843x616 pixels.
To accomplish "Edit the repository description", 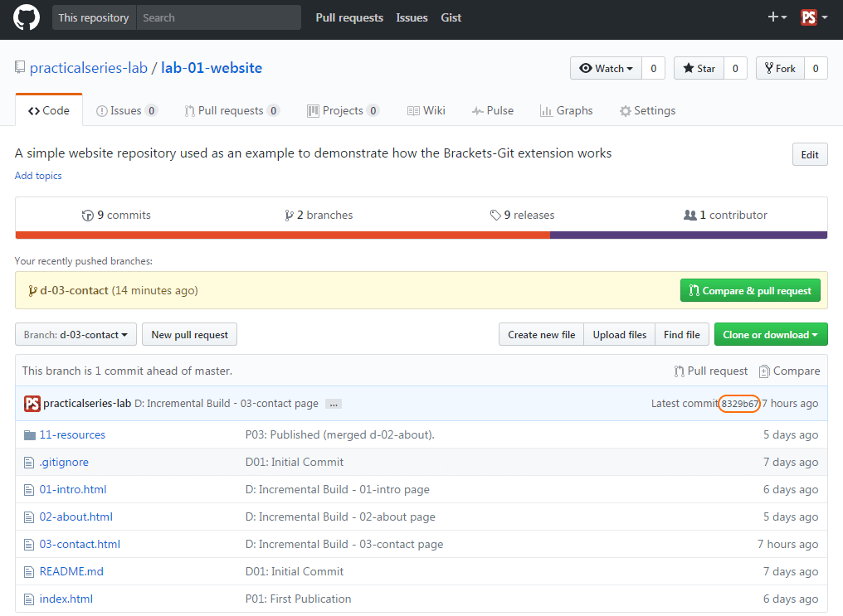I will coord(810,155).
